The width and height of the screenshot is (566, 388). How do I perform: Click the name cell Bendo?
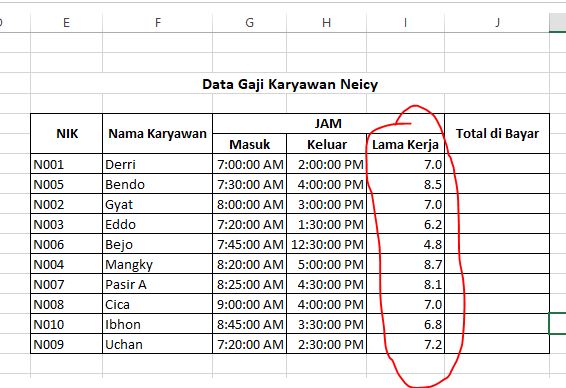(158, 184)
